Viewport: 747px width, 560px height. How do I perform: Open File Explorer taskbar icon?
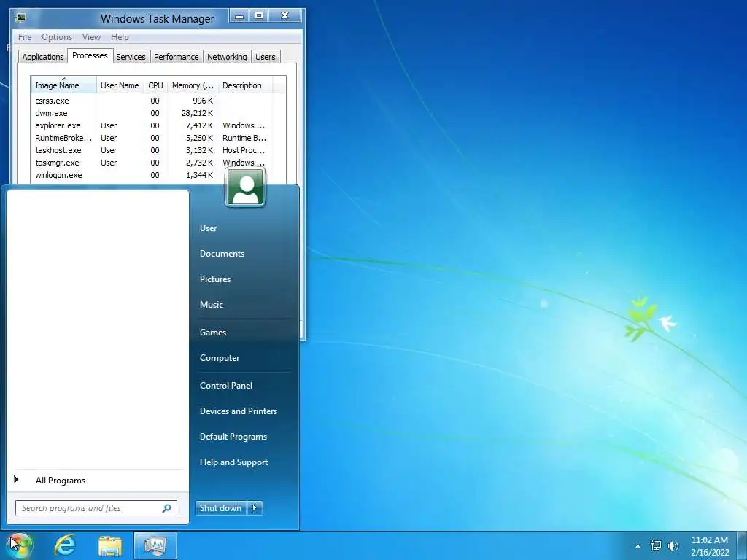pos(110,545)
